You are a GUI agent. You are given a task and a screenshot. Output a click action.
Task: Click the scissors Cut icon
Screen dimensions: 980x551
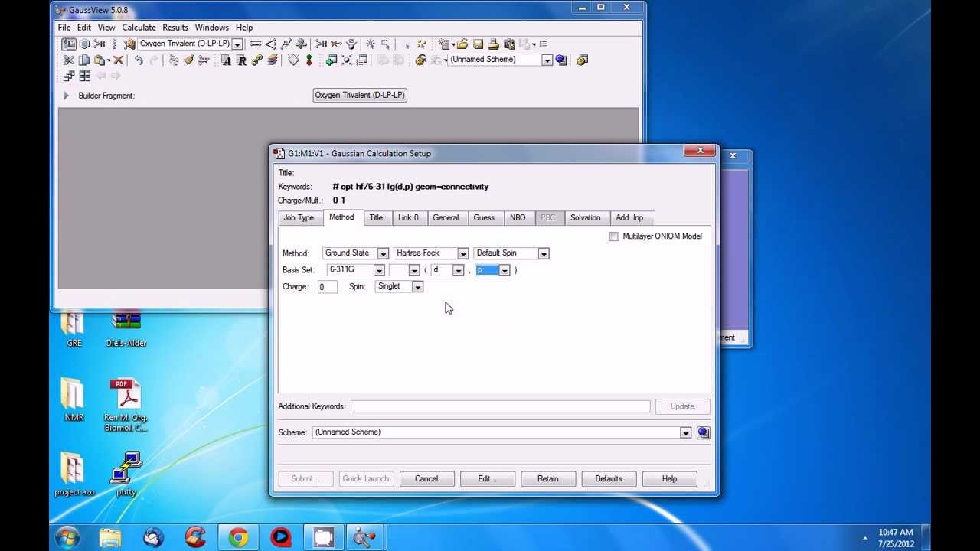(68, 60)
